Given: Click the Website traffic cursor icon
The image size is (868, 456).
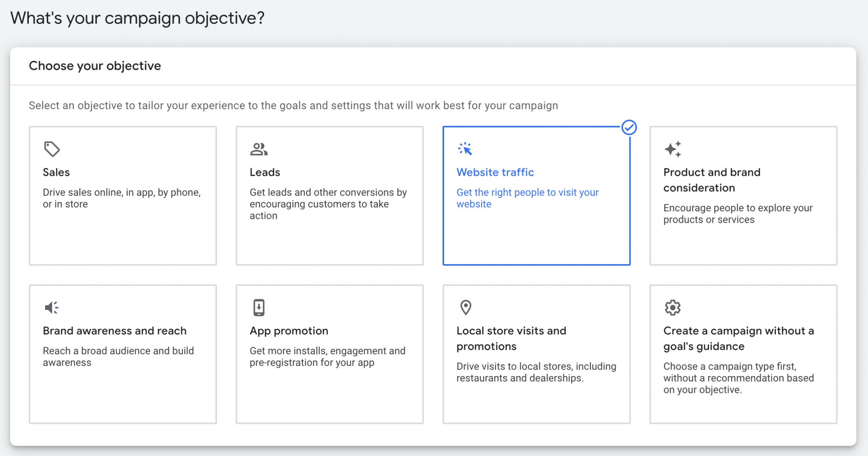Looking at the screenshot, I should pos(465,149).
